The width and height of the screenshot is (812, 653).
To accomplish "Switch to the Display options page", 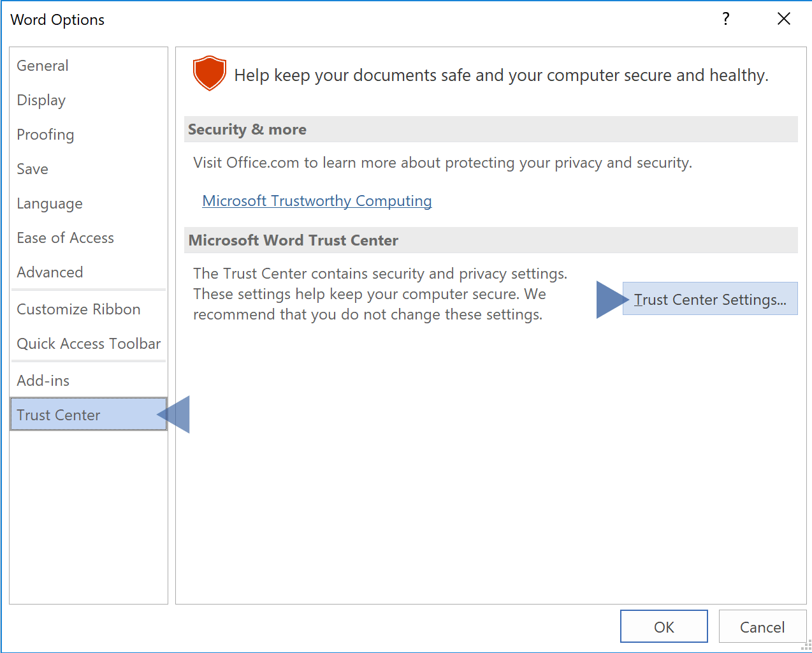I will [x=41, y=100].
